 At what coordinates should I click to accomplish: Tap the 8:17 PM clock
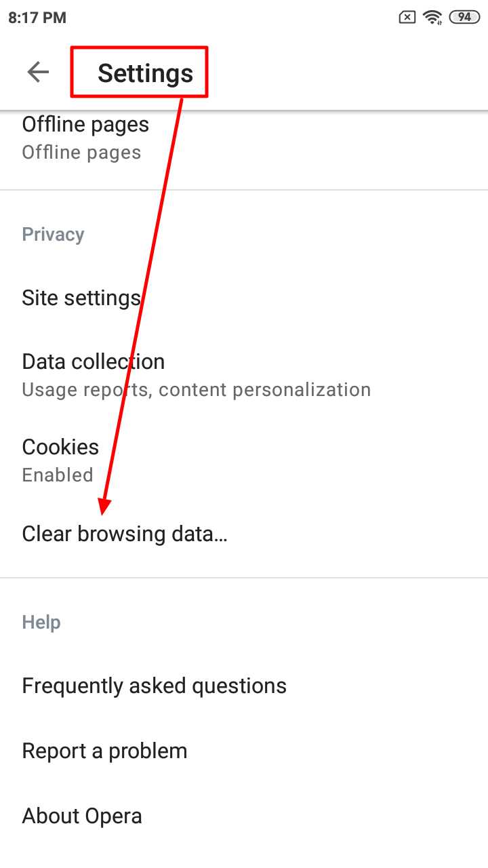(37, 18)
